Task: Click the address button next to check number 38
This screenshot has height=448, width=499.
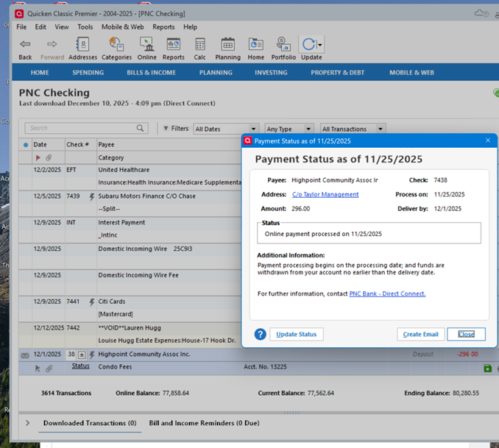Action: point(82,355)
